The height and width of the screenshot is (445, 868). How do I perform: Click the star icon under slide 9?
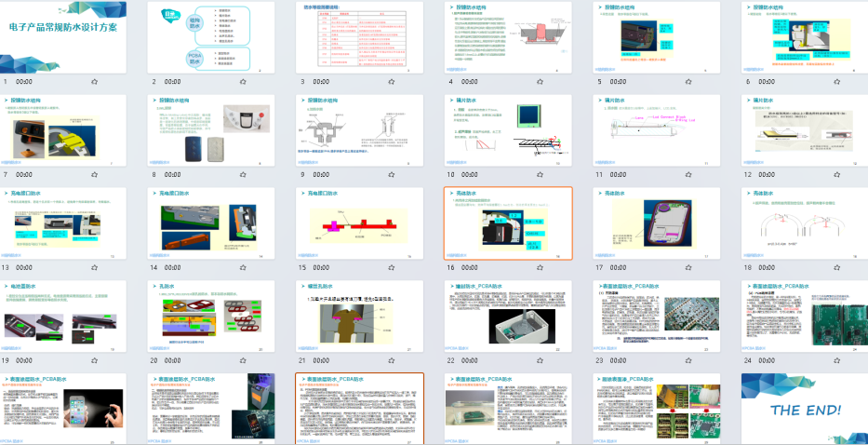[x=392, y=175]
